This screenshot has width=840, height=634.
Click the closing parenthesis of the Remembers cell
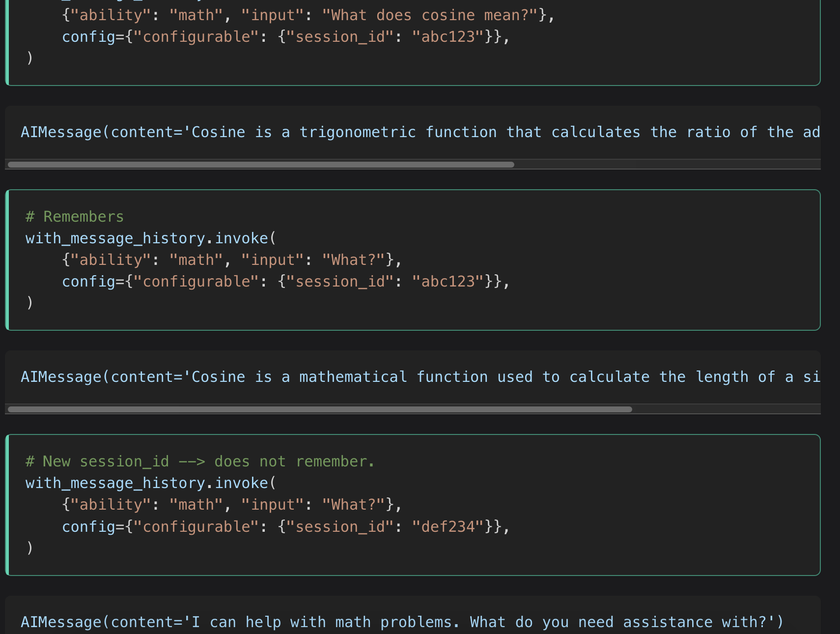[30, 303]
